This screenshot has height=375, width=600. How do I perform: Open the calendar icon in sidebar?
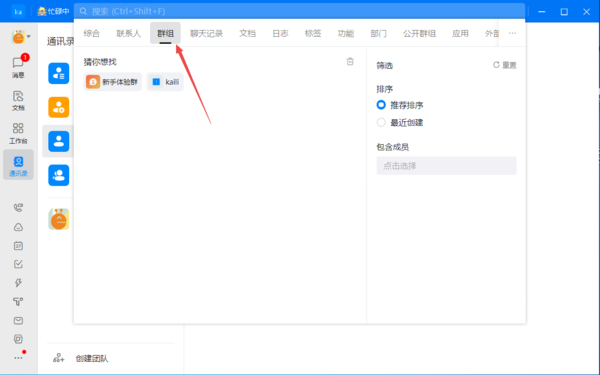tap(18, 246)
